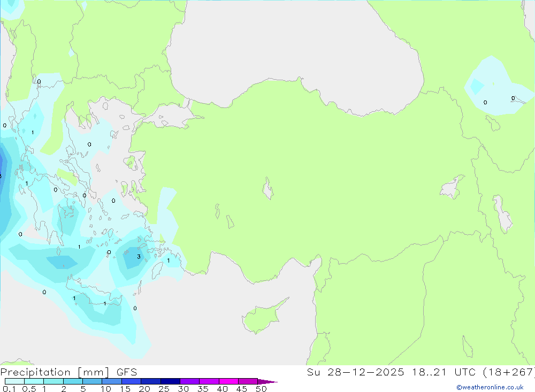Click the legend label "0.5"
The image size is (535, 392).
pyautogui.click(x=29, y=389)
